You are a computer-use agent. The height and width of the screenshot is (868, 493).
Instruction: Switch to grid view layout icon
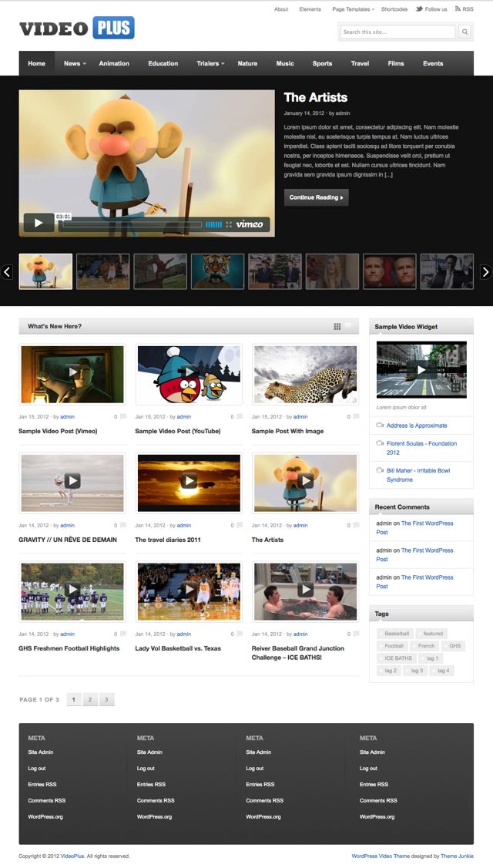tap(337, 327)
